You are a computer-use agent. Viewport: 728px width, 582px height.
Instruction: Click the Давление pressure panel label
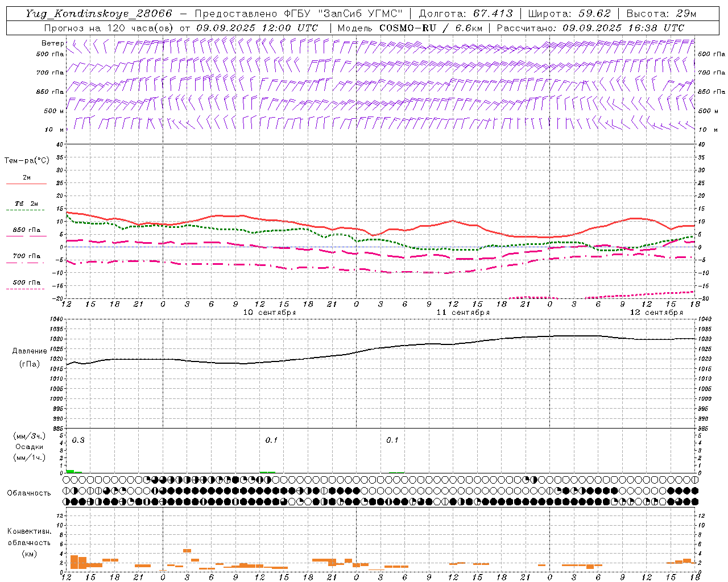(x=30, y=351)
